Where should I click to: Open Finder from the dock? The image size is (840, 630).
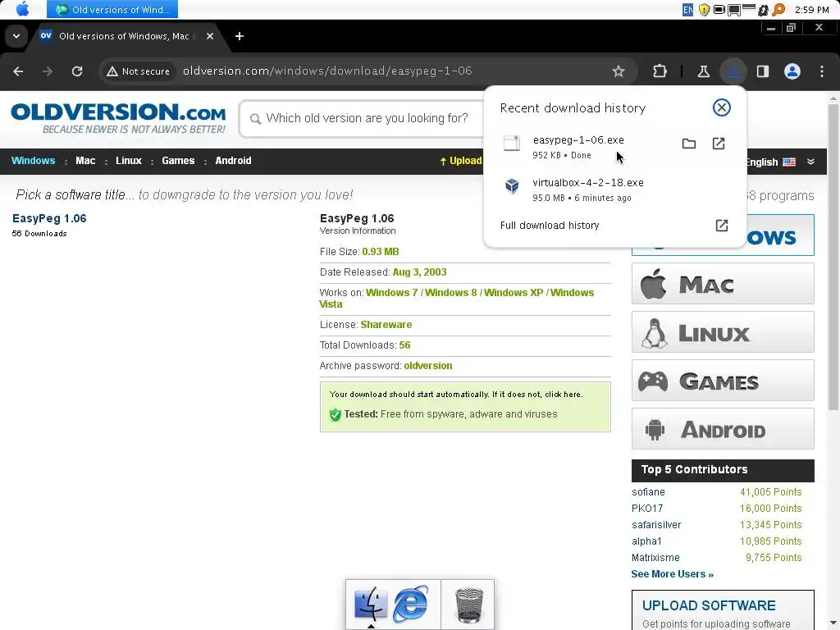(370, 603)
